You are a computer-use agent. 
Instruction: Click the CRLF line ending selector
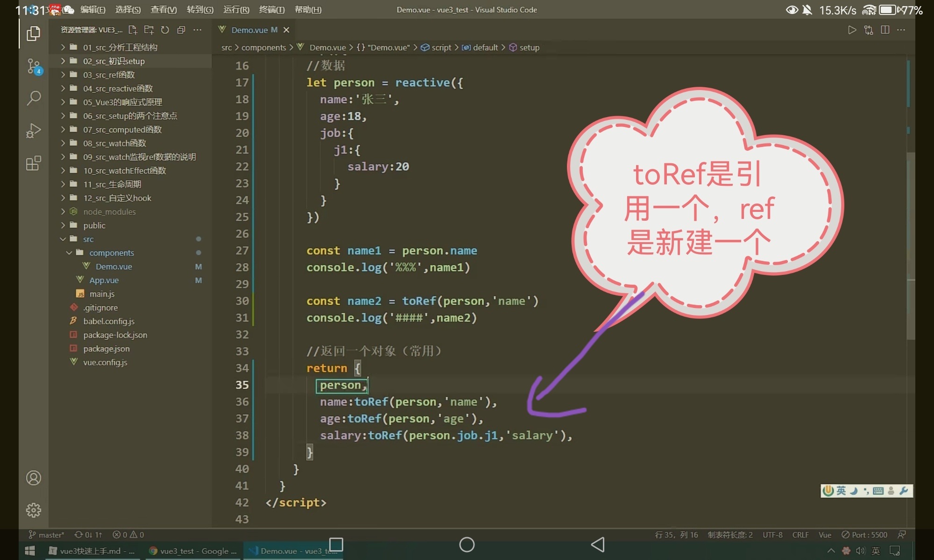tap(800, 535)
